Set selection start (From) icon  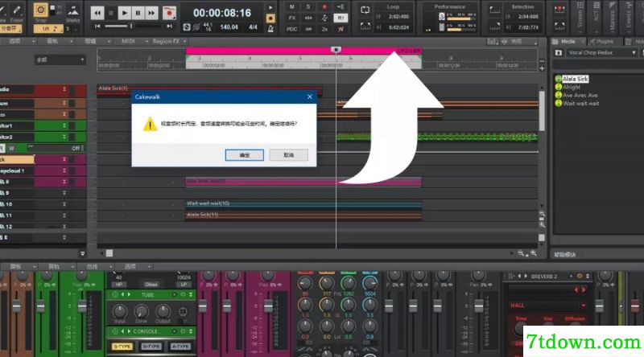point(495,10)
